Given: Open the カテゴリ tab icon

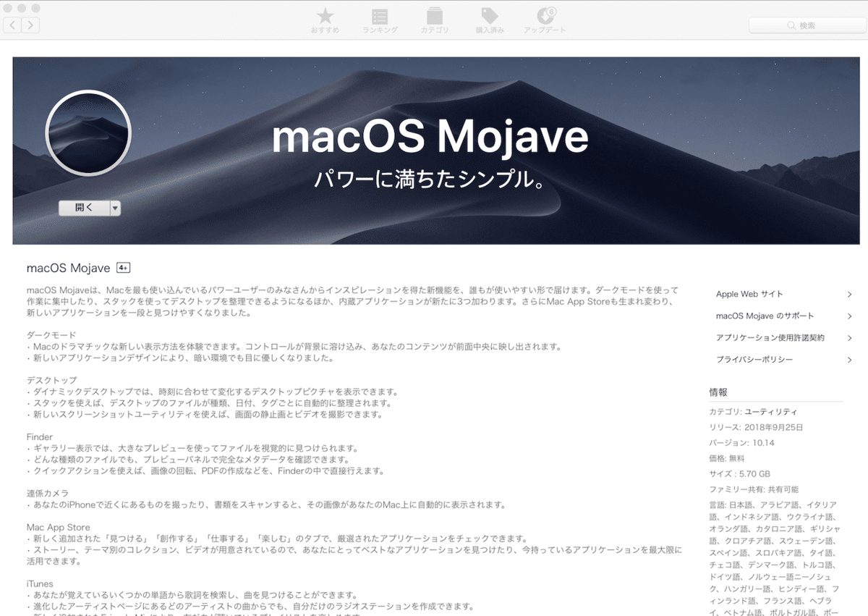Looking at the screenshot, I should [435, 20].
